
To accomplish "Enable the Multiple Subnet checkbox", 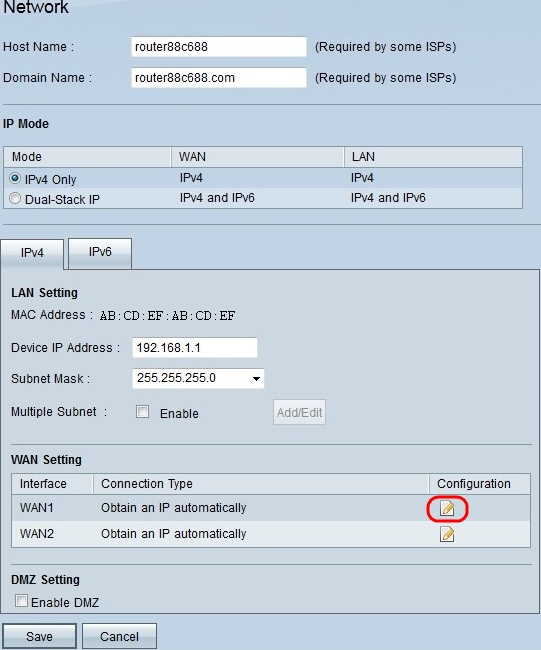I will pyautogui.click(x=143, y=412).
